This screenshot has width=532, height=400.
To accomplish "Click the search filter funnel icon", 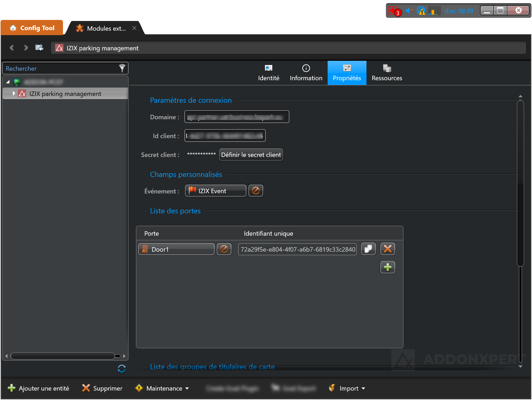I will coord(122,68).
